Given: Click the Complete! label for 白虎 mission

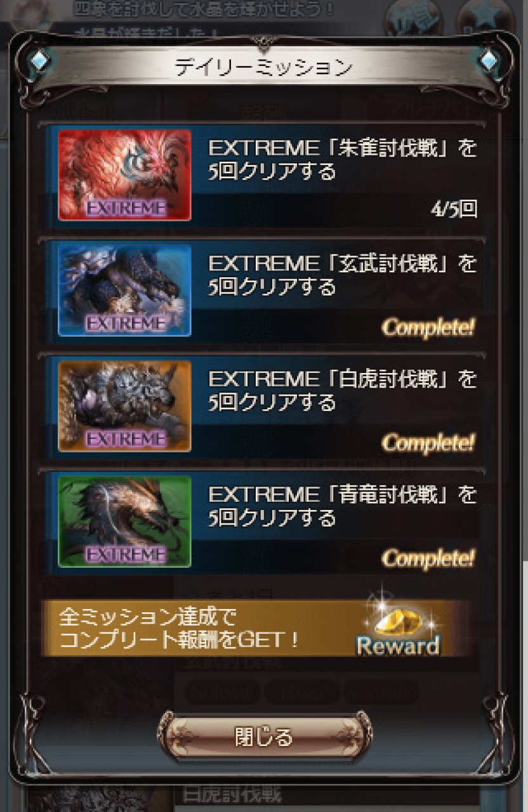Looking at the screenshot, I should pyautogui.click(x=428, y=443).
